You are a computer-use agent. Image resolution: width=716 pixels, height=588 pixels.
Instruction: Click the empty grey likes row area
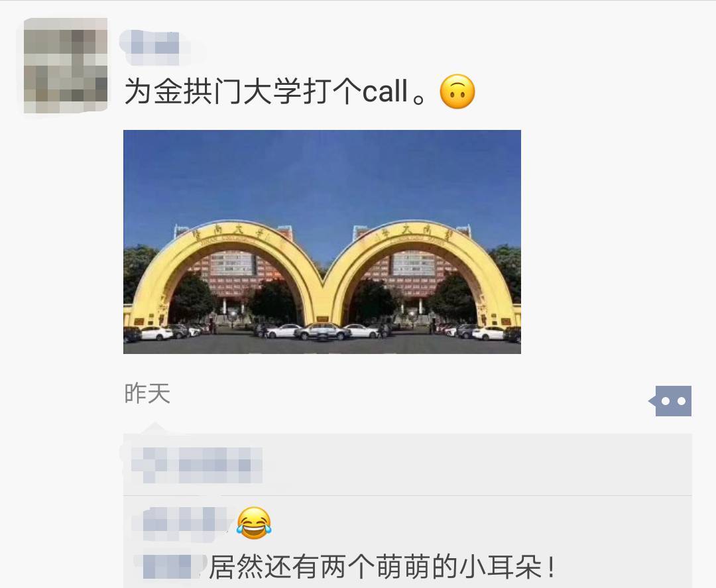click(x=475, y=465)
